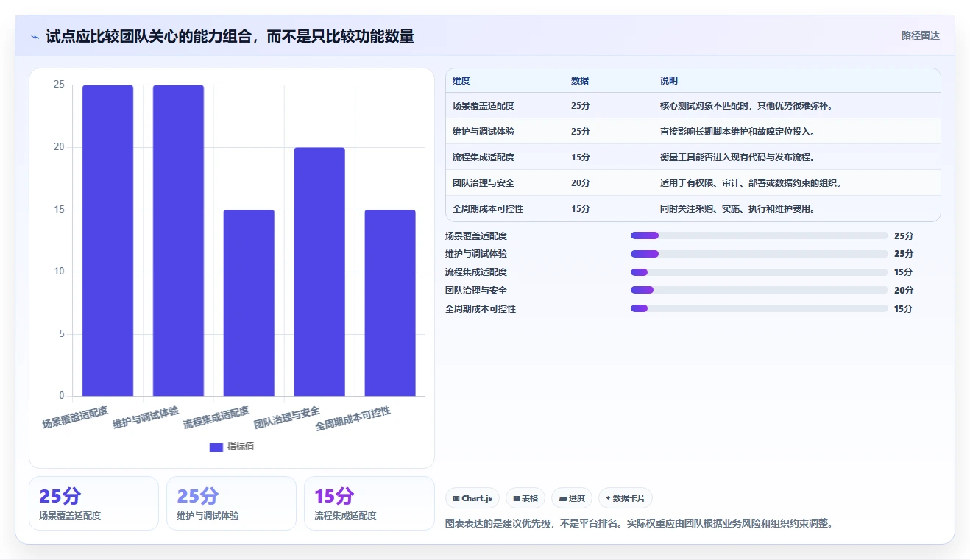Click description 核心测试对象不匹配时，其他优势很难弥补。

click(746, 106)
